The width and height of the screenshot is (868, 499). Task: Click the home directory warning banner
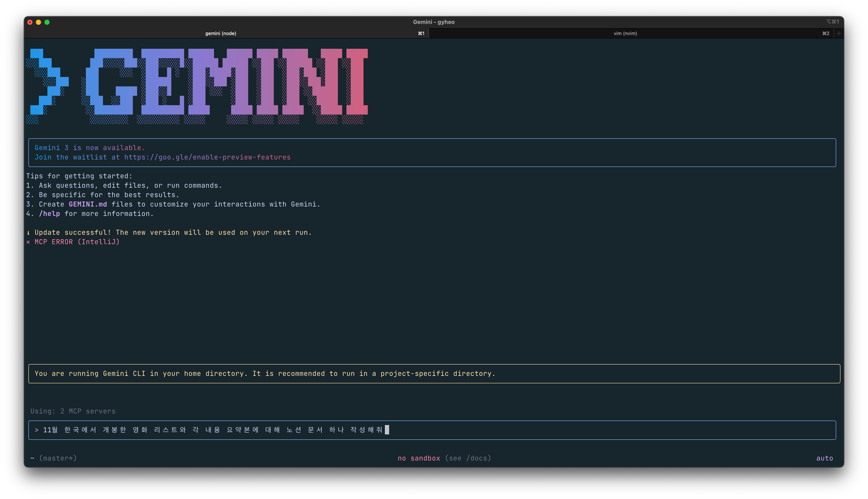pyautogui.click(x=434, y=374)
